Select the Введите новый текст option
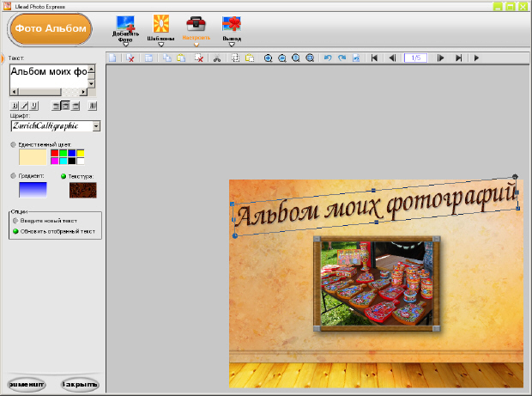This screenshot has height=396, width=532. [x=15, y=221]
